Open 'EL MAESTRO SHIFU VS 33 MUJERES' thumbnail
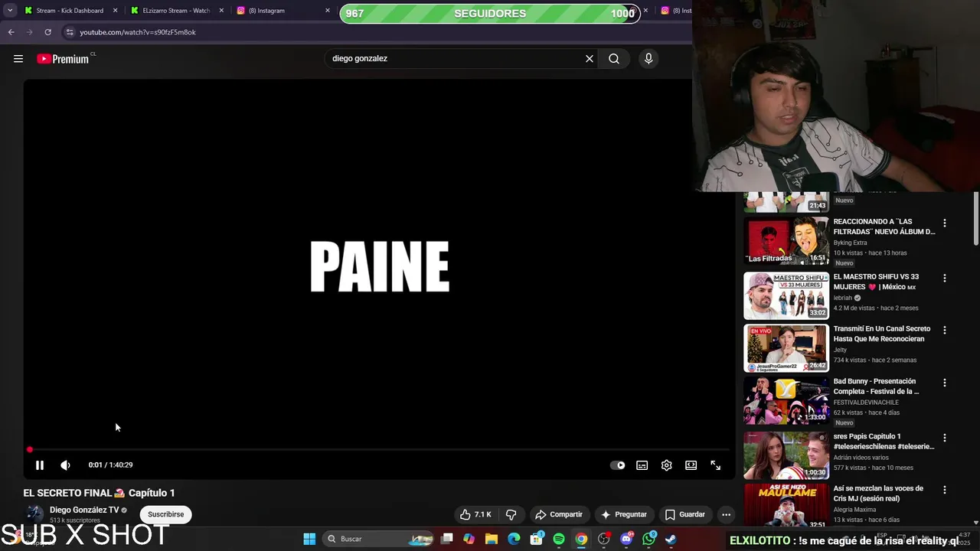 click(786, 295)
